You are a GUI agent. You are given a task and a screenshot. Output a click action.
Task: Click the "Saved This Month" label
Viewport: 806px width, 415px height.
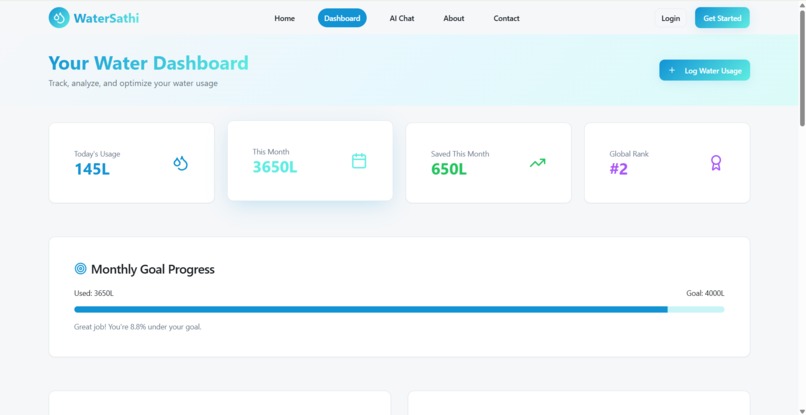(x=460, y=154)
